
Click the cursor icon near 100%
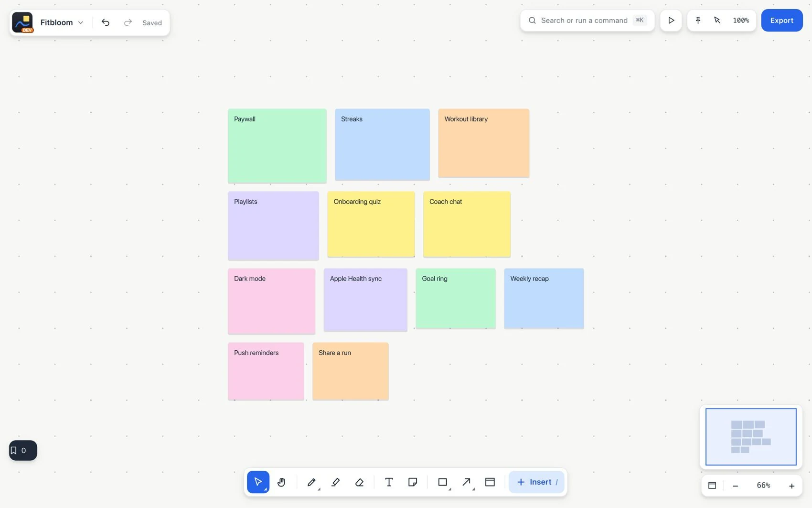tap(717, 21)
